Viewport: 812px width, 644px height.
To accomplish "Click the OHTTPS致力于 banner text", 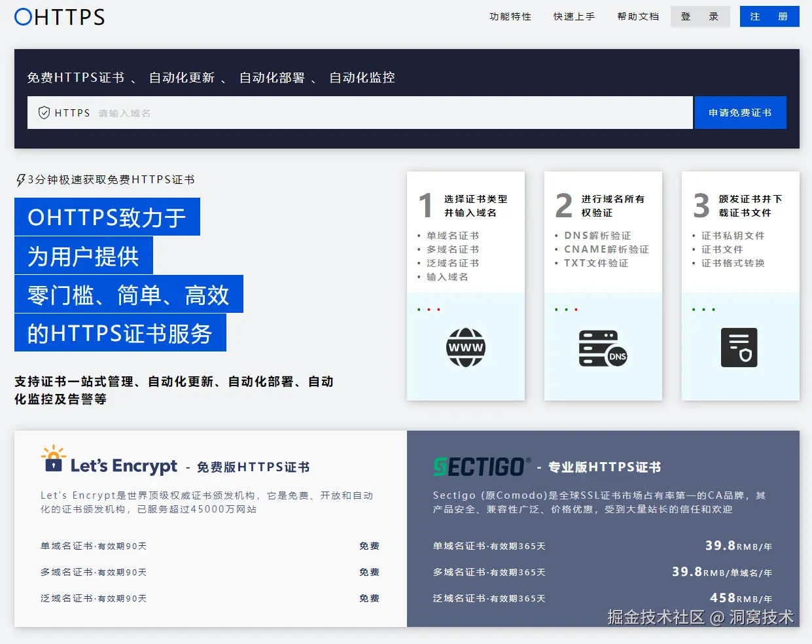I will click(107, 217).
